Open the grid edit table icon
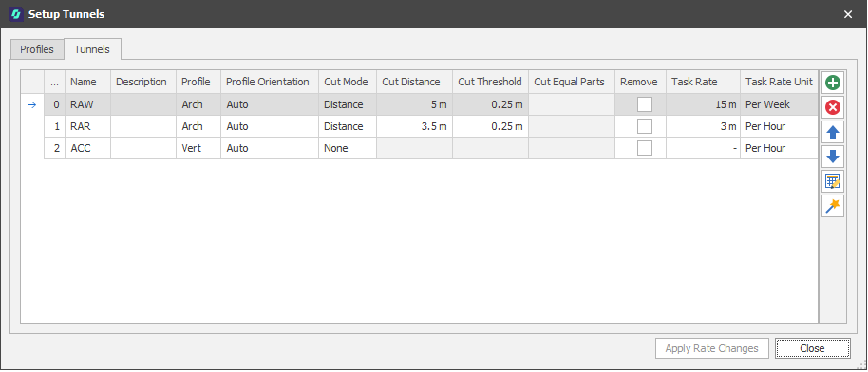868x372 pixels. [x=833, y=181]
